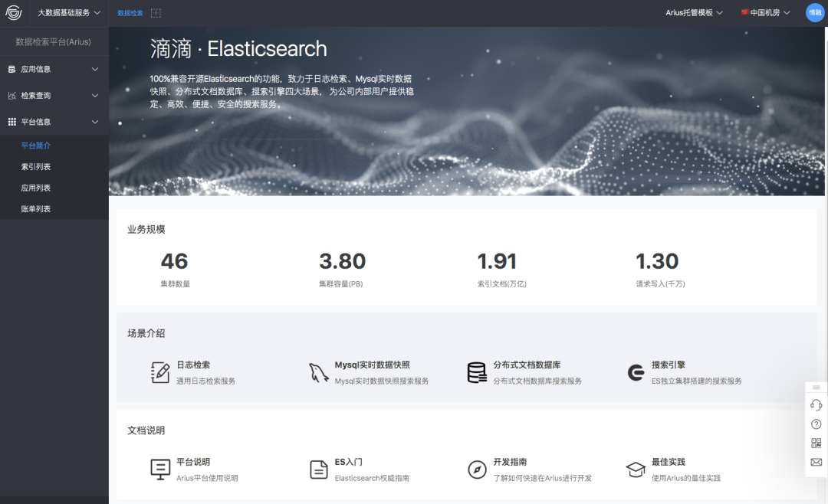828x504 pixels.
Task: Click the Mysql dolphin icon
Action: (318, 372)
